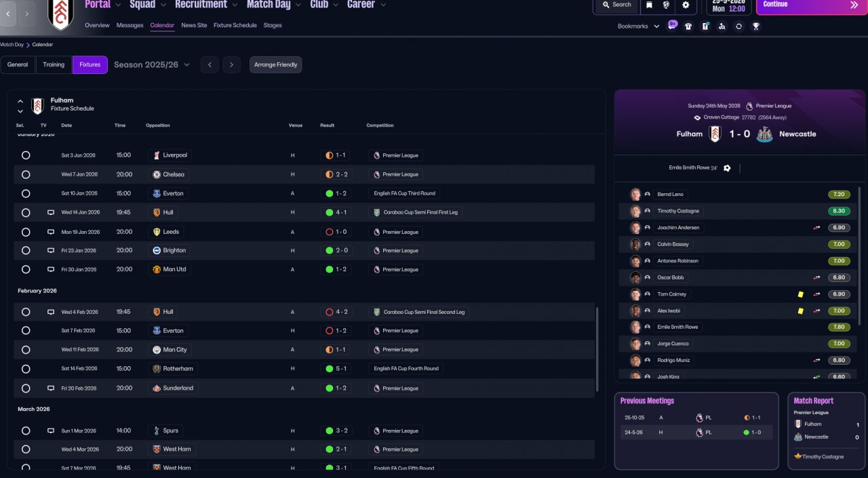The image size is (868, 478).
Task: Open the globe world icon in top bar
Action: (667, 5)
